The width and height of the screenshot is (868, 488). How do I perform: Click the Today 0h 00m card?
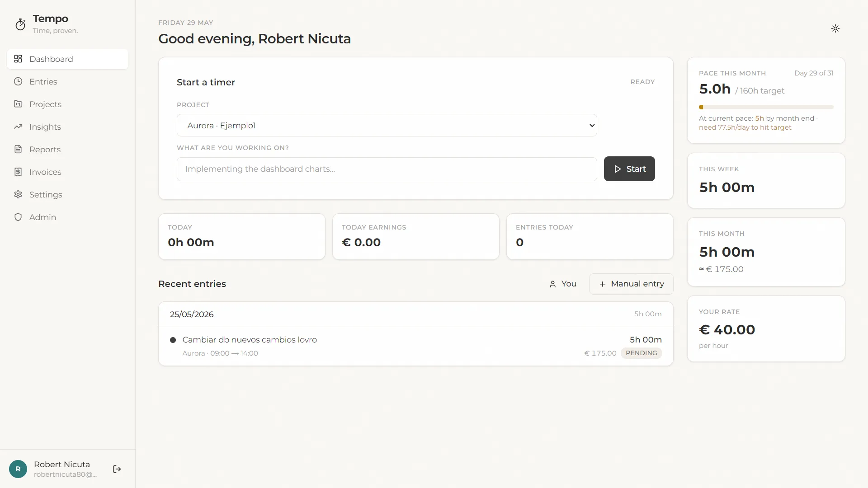point(242,236)
